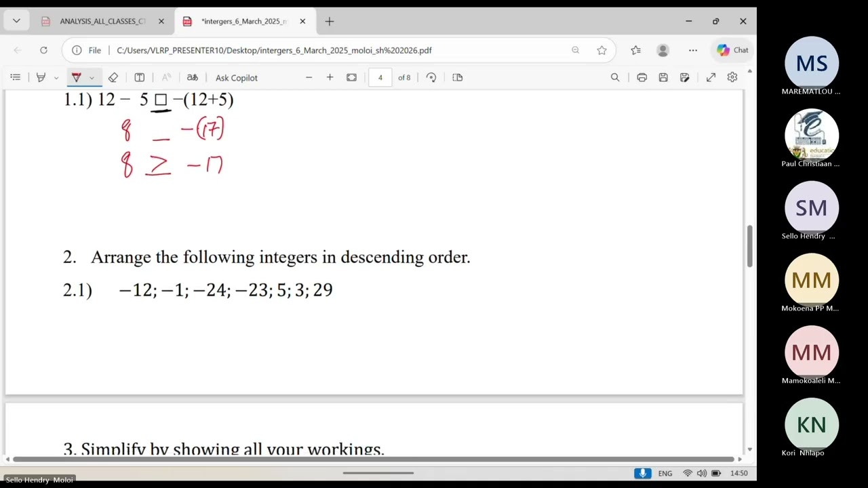This screenshot has width=868, height=488.
Task: Switch to ANALYSIS_ALL_CLASSES tab
Action: [102, 21]
